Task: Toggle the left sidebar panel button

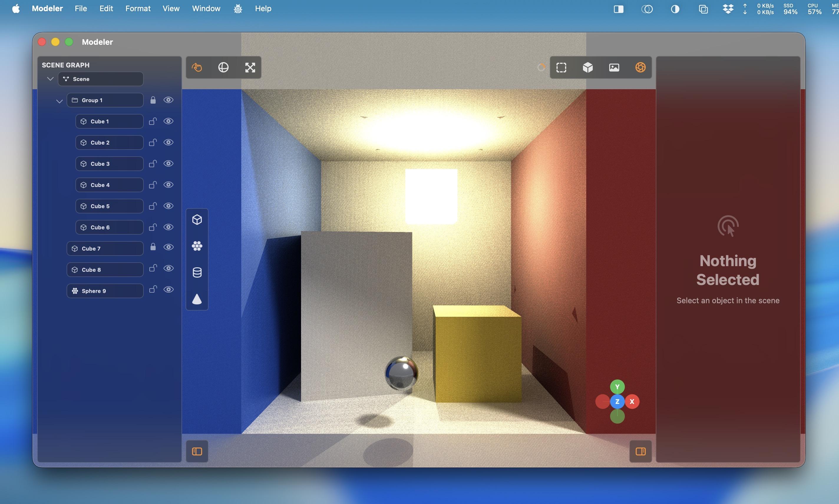Action: click(x=197, y=451)
